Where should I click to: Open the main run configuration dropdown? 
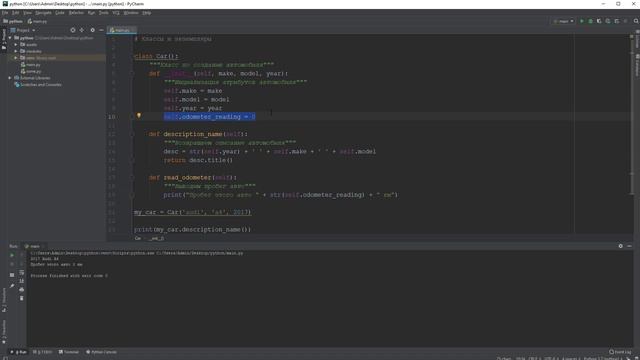click(x=564, y=21)
